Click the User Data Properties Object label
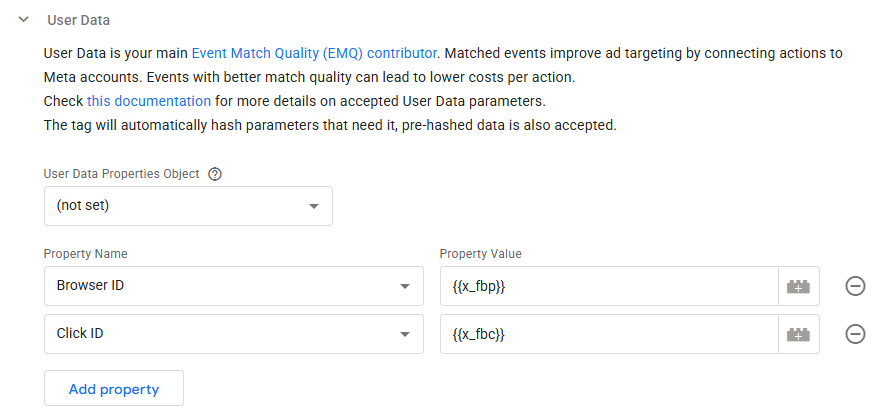The image size is (894, 417). pyautogui.click(x=122, y=173)
